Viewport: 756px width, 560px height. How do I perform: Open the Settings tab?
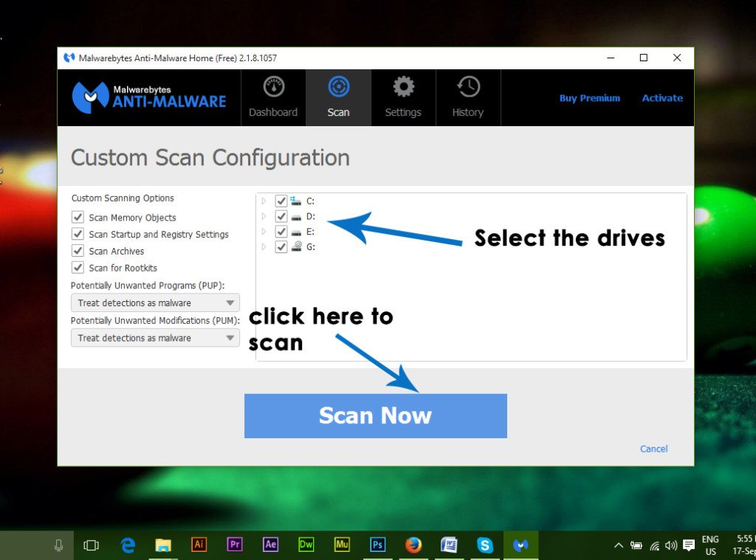pyautogui.click(x=403, y=98)
